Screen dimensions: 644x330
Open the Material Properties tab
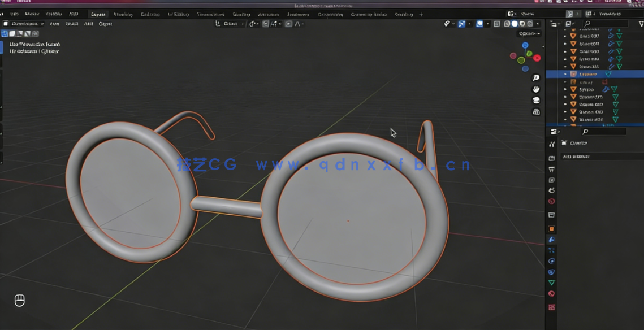click(x=552, y=294)
